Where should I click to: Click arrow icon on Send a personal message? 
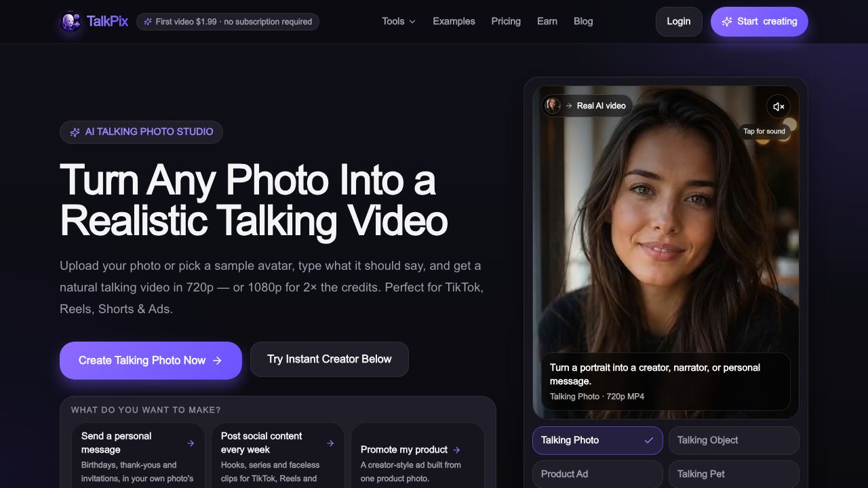tap(191, 443)
